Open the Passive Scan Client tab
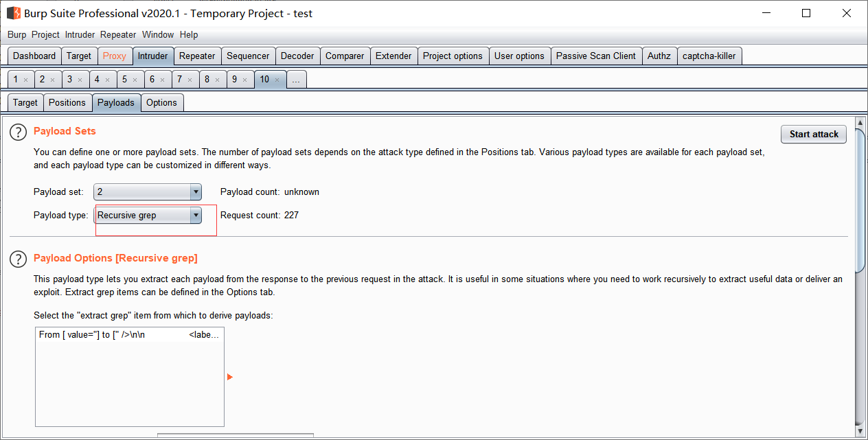Viewport: 868px width, 440px height. click(x=596, y=56)
